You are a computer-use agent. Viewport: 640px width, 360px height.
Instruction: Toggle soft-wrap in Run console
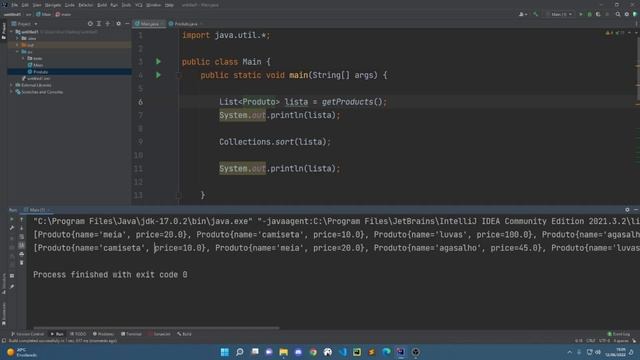click(x=22, y=237)
